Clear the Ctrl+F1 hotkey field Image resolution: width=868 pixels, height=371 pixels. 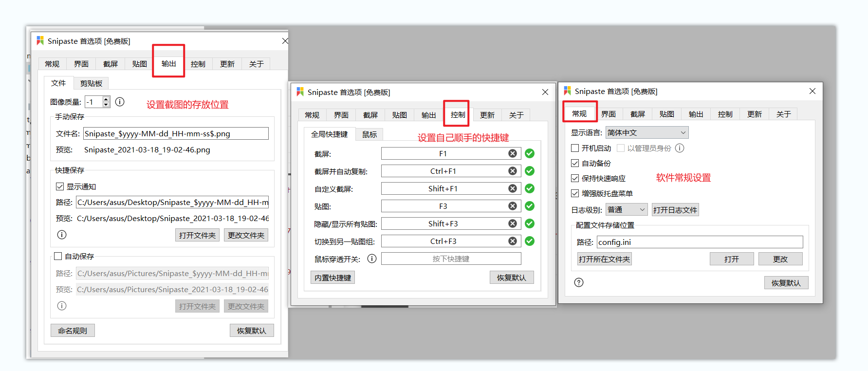513,171
